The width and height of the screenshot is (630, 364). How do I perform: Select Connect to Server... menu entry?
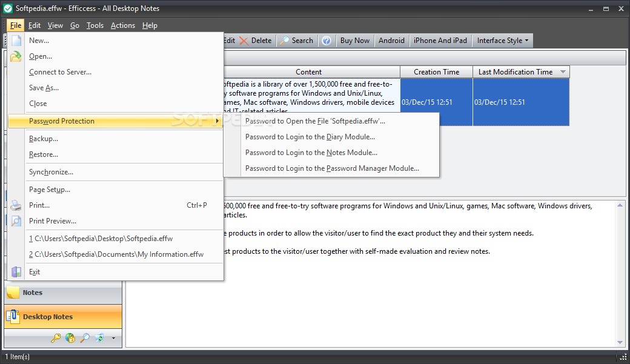click(x=116, y=72)
